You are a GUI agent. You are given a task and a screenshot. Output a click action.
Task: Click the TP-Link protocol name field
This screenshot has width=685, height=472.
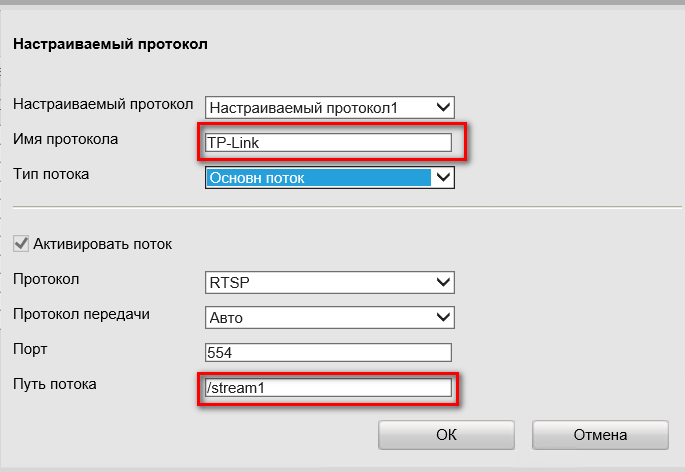coord(328,142)
